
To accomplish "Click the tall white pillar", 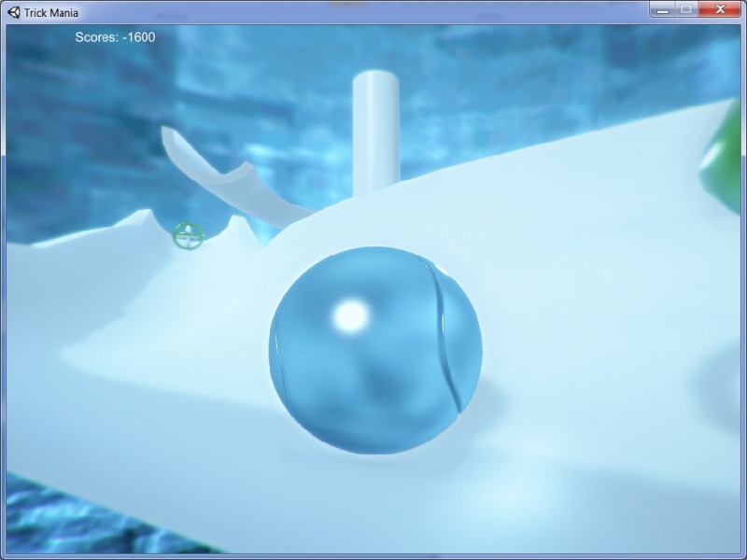I will click(376, 133).
